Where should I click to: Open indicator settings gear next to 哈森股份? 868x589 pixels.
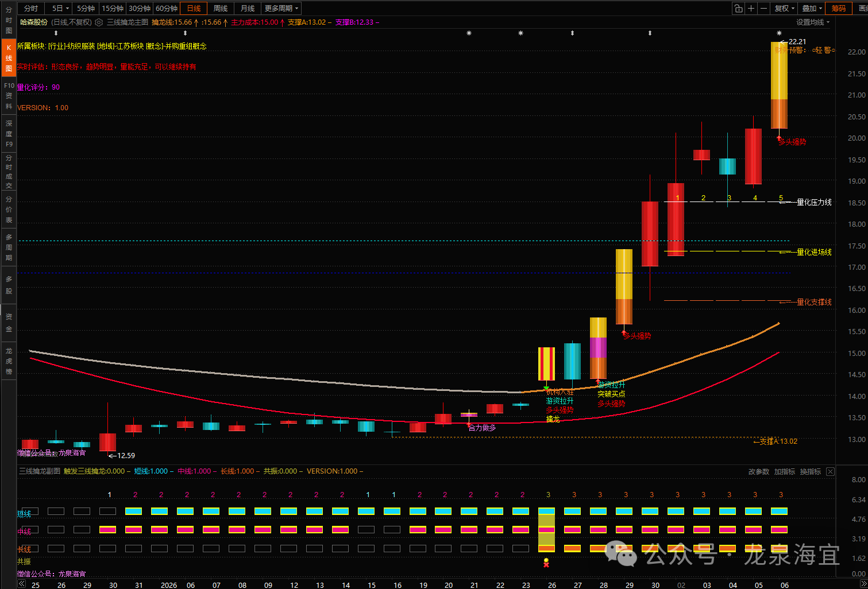point(99,22)
